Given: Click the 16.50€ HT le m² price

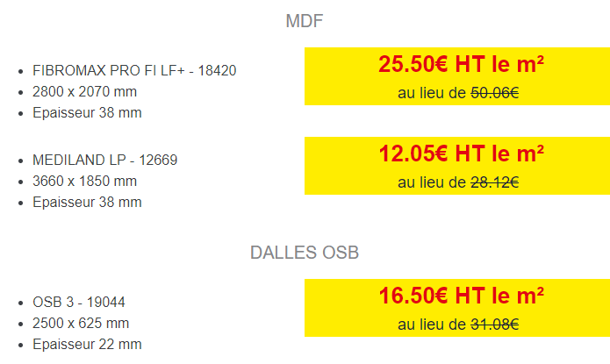Looking at the screenshot, I should click(x=461, y=296).
